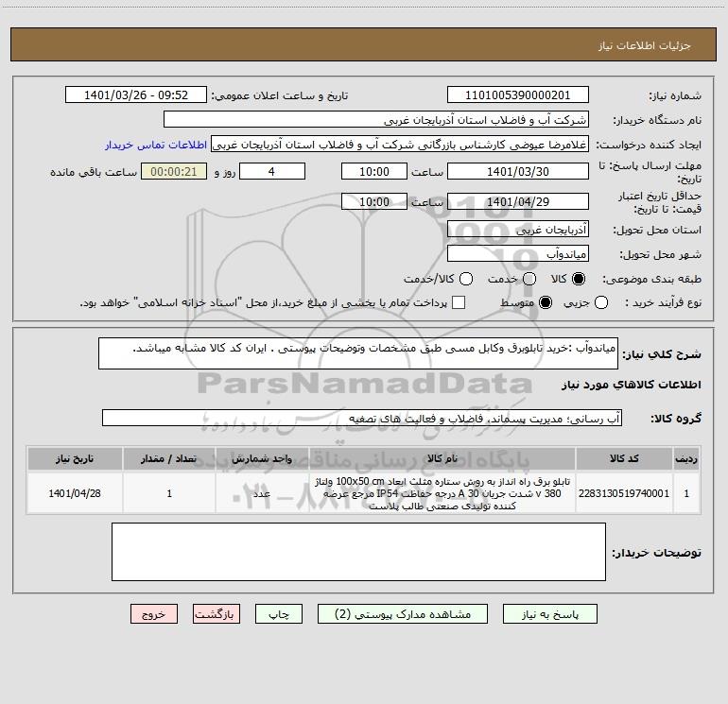
Task: Click the remaining days field showing 4
Action: coord(272,171)
